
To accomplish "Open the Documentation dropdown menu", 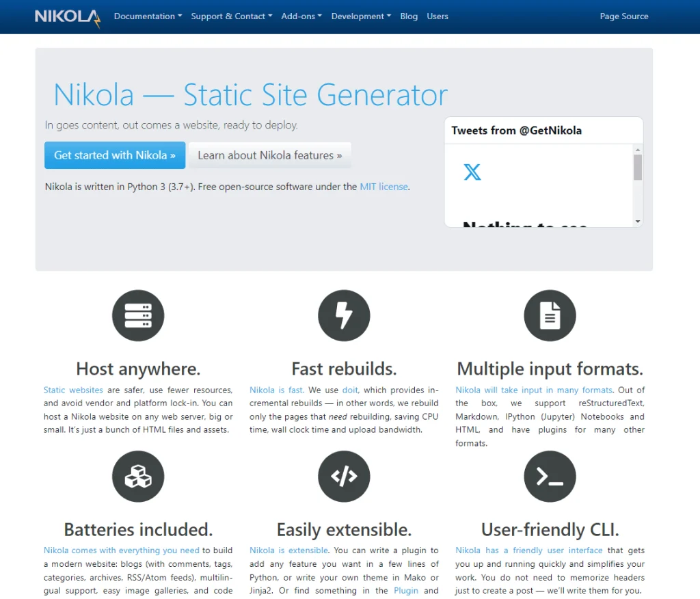I will (148, 16).
